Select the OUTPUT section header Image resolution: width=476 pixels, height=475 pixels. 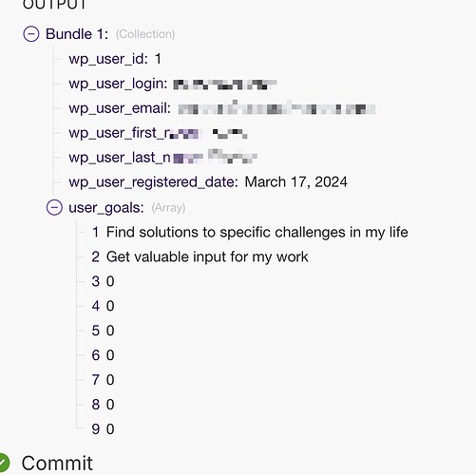click(54, 5)
